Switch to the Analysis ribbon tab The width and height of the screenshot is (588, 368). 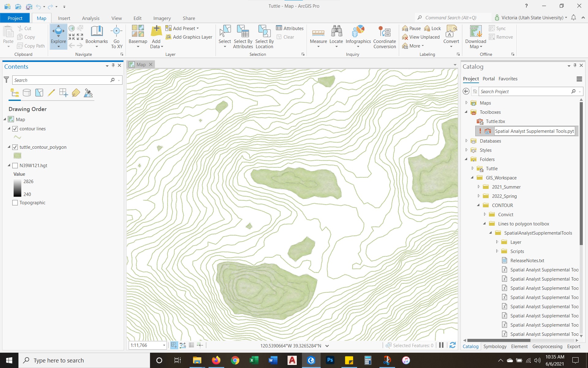point(91,18)
